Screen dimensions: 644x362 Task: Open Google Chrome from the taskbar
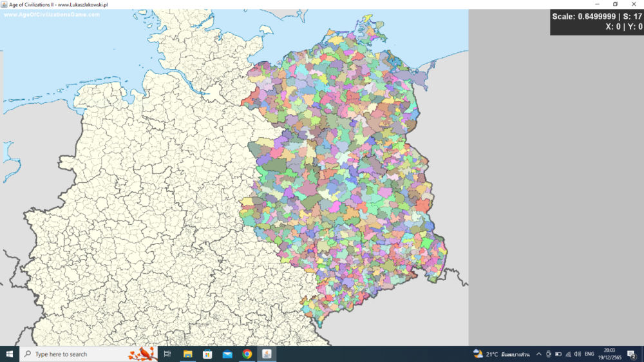(x=247, y=354)
